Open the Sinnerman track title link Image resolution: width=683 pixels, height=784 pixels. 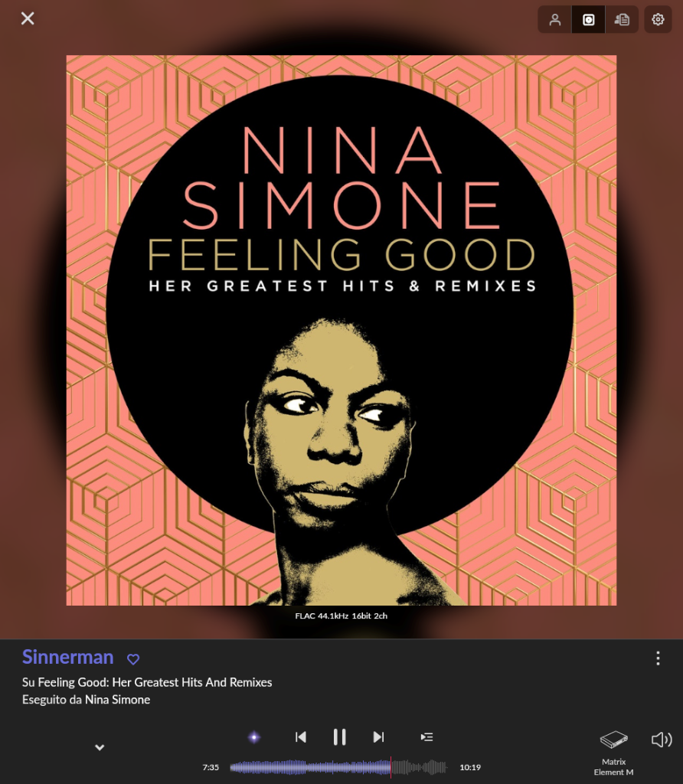click(x=67, y=657)
